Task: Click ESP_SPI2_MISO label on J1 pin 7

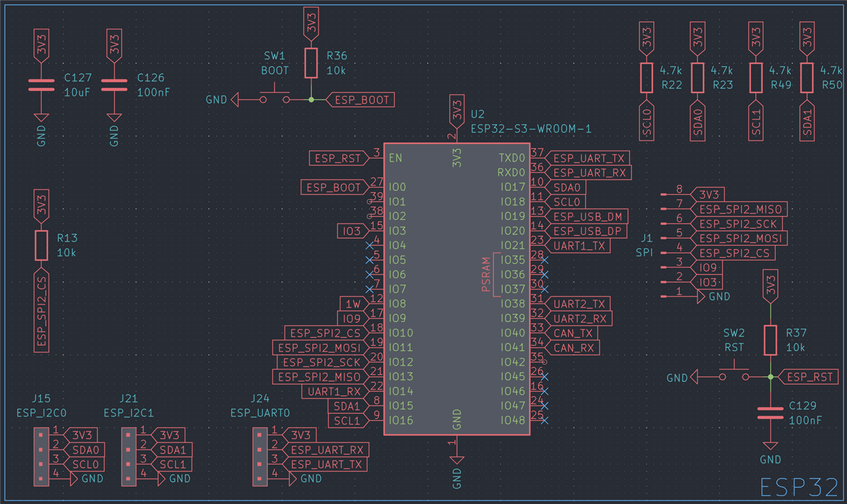Action: [x=739, y=209]
